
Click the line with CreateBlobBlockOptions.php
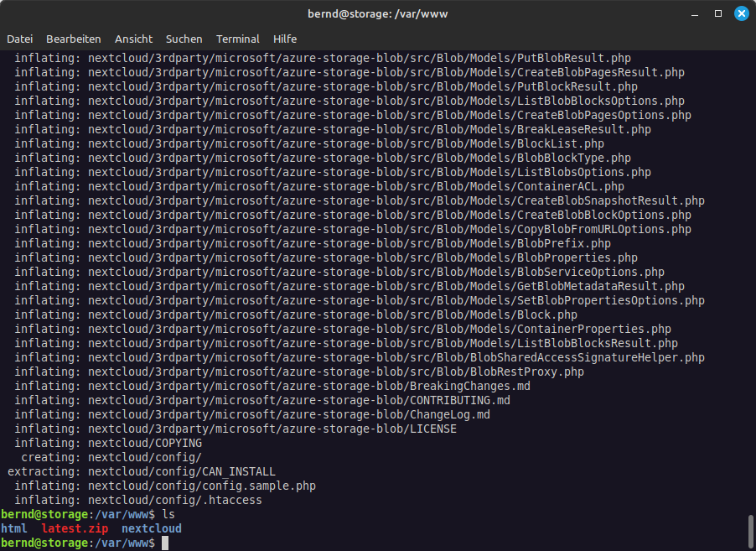(353, 215)
